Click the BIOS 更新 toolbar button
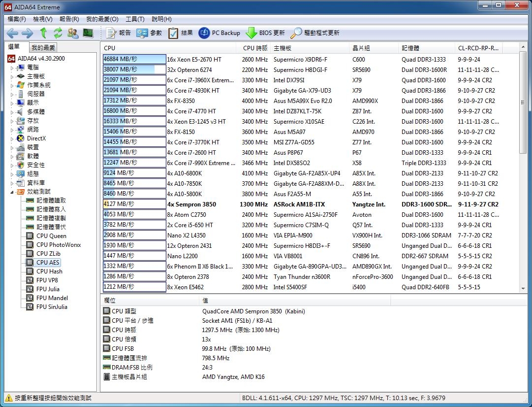Screen dimensions: 532x407 265,33
